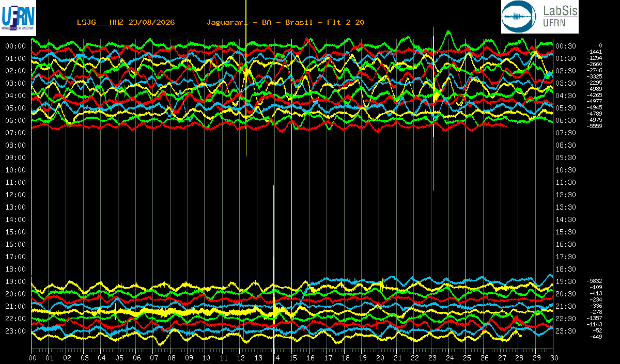The height and width of the screenshot is (364, 620).
Task: Click the offset value -413
Action: (596, 293)
